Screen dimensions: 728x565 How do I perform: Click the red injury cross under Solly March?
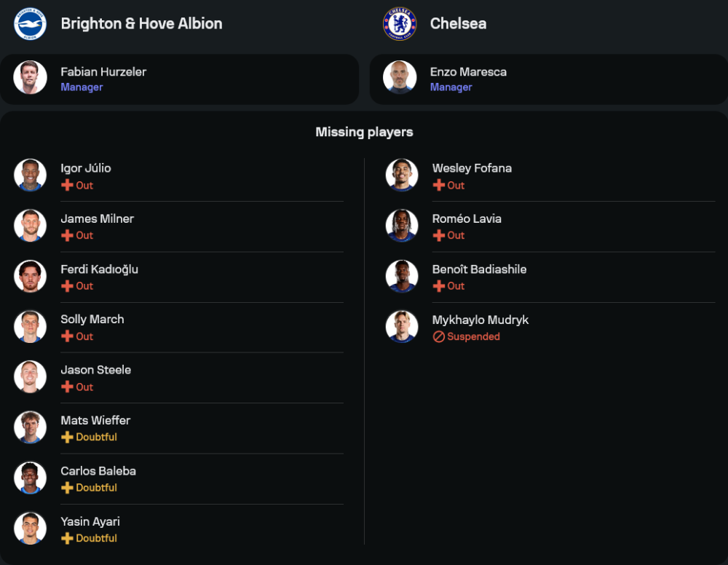(67, 336)
